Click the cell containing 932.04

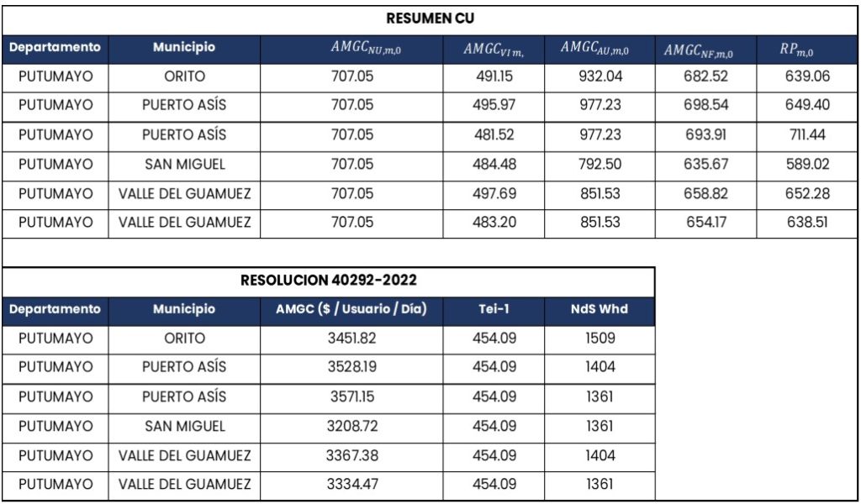(x=600, y=76)
